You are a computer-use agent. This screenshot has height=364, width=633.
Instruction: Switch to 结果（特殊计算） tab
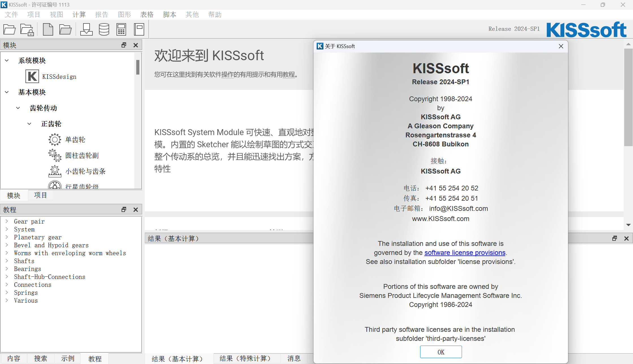(247, 358)
